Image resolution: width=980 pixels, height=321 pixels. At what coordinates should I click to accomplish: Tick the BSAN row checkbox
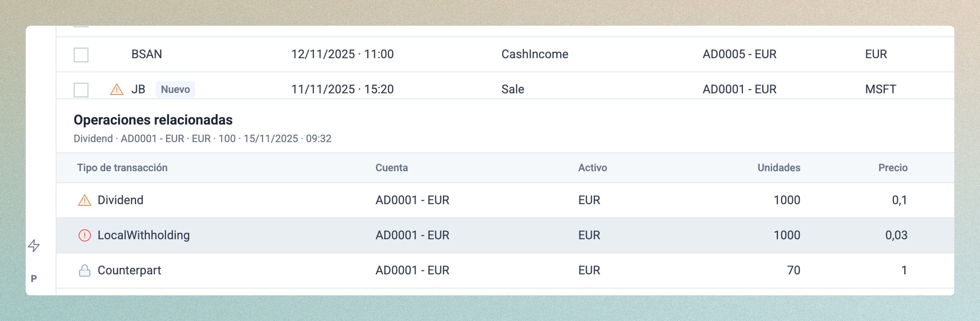(81, 55)
